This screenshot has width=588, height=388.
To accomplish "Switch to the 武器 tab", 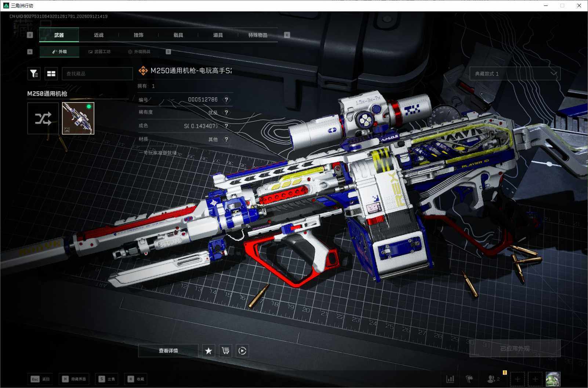I will [x=59, y=35].
